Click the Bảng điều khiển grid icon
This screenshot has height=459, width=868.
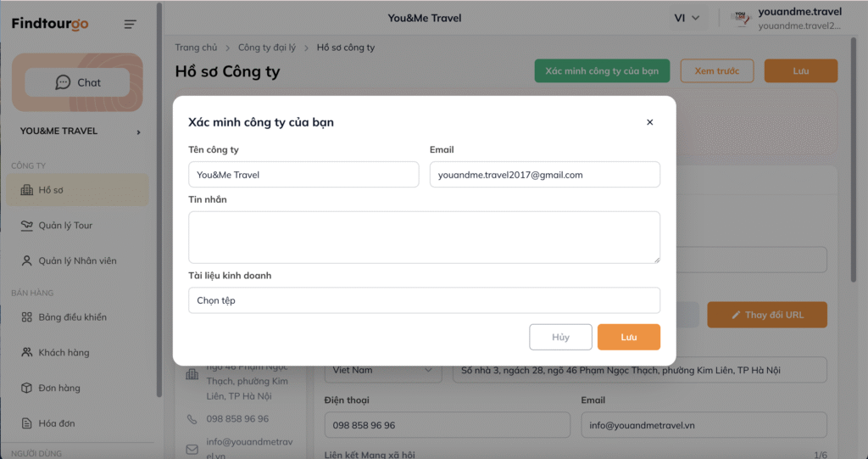coord(25,317)
